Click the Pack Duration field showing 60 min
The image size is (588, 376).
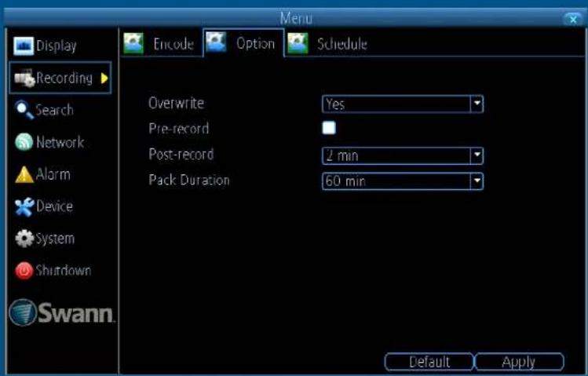(403, 181)
